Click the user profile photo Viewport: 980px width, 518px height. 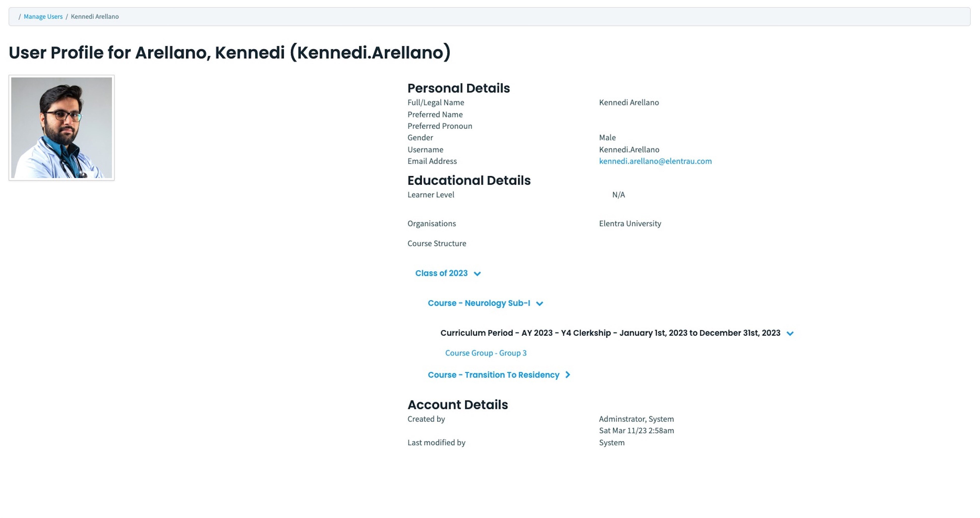tap(62, 128)
